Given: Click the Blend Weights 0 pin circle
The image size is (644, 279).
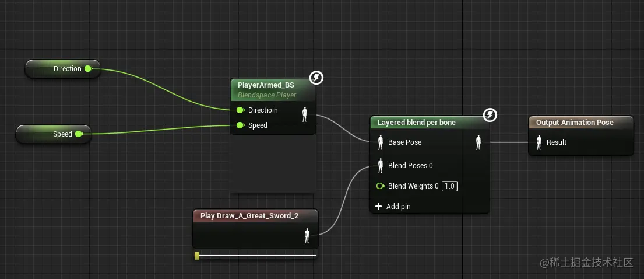Looking at the screenshot, I should (x=381, y=186).
